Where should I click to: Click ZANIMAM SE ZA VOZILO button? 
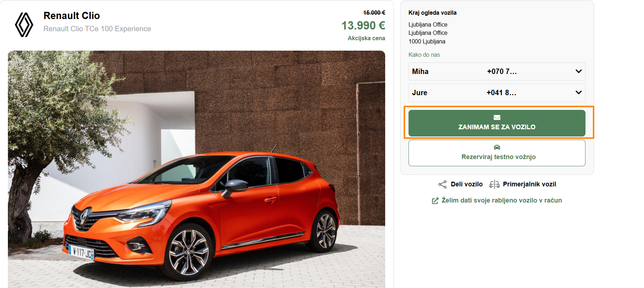pyautogui.click(x=497, y=123)
